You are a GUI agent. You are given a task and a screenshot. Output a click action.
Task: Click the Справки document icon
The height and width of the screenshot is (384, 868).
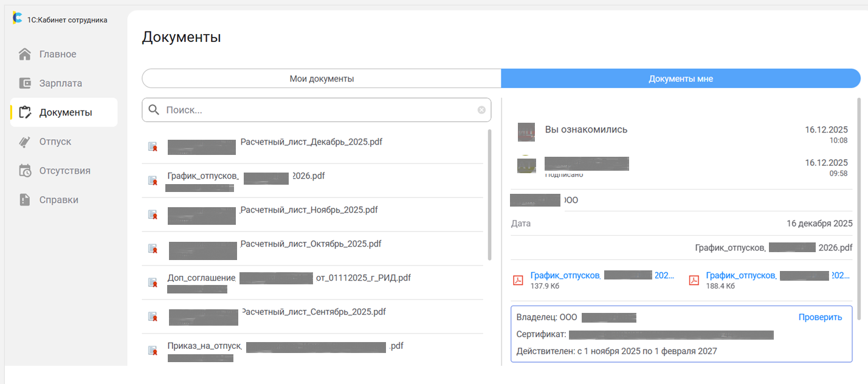tap(25, 200)
